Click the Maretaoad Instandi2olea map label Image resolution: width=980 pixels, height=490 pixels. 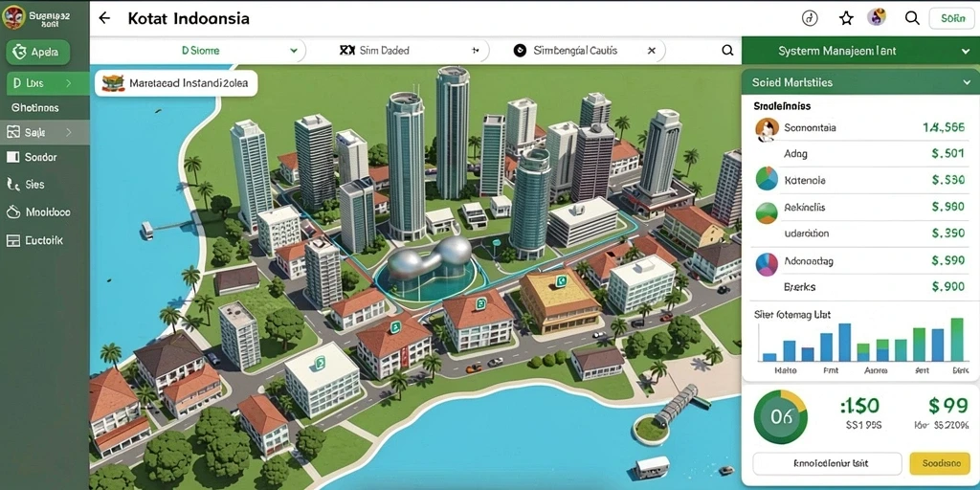(176, 82)
